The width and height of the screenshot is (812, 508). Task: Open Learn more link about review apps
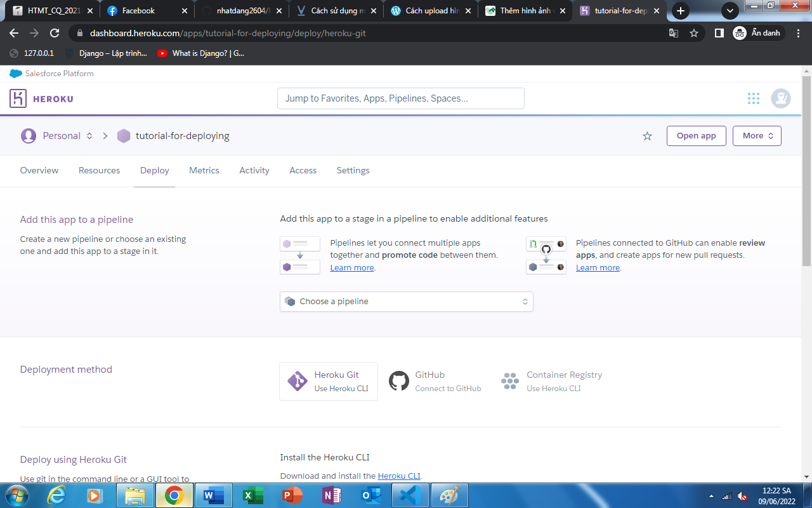coord(598,268)
